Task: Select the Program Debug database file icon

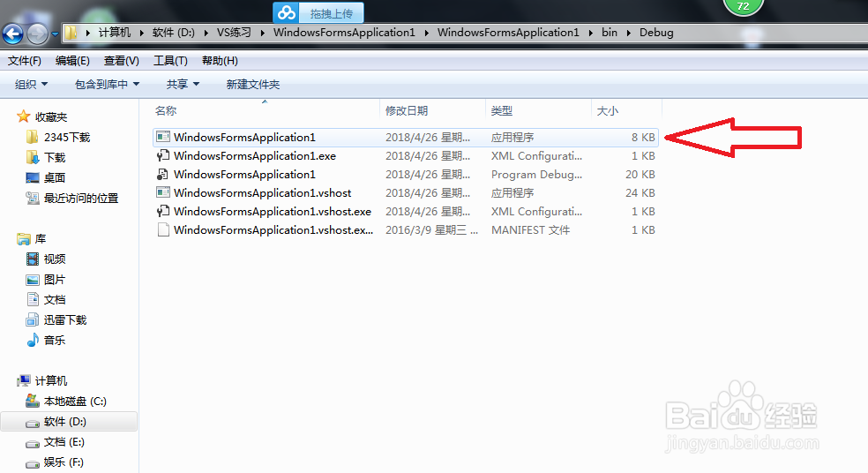Action: 162,174
